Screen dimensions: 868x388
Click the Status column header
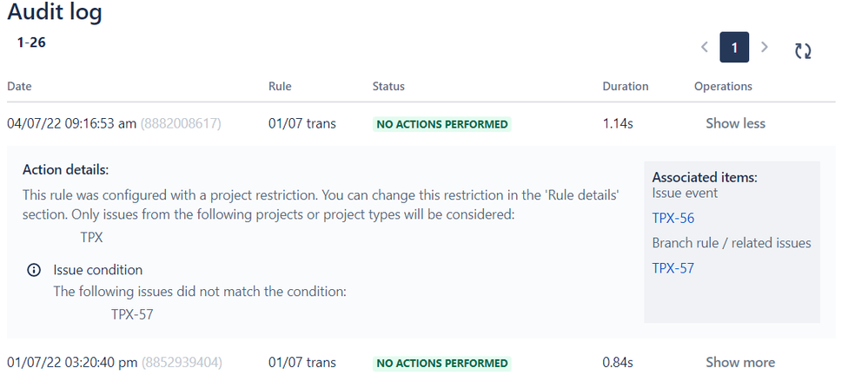pos(388,86)
